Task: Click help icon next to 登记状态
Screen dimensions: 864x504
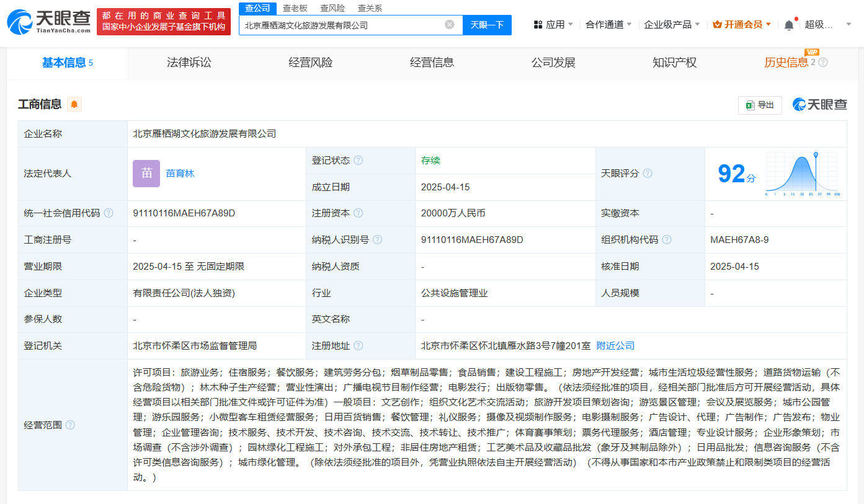Action: [x=358, y=161]
